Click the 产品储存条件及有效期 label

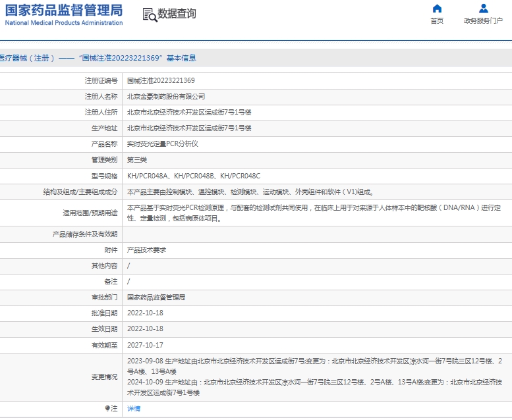85,234
